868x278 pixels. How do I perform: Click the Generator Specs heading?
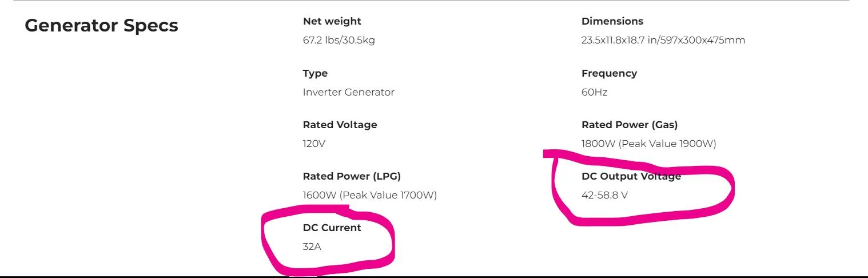point(101,26)
